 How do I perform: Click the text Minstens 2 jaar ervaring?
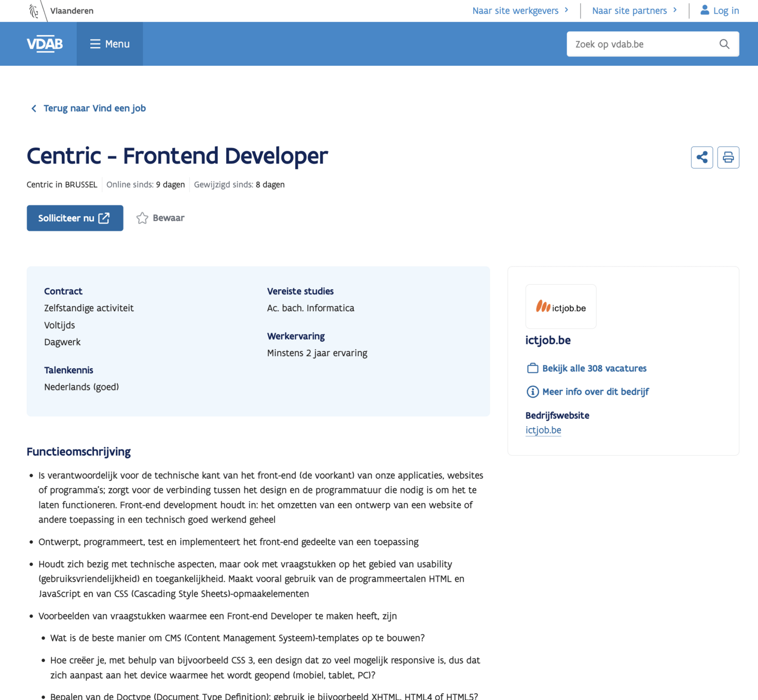point(317,353)
